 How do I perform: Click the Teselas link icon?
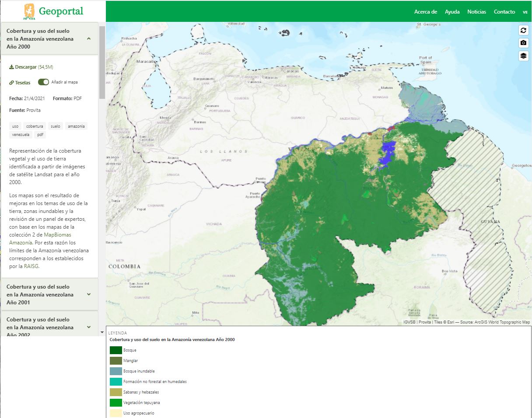pos(11,83)
